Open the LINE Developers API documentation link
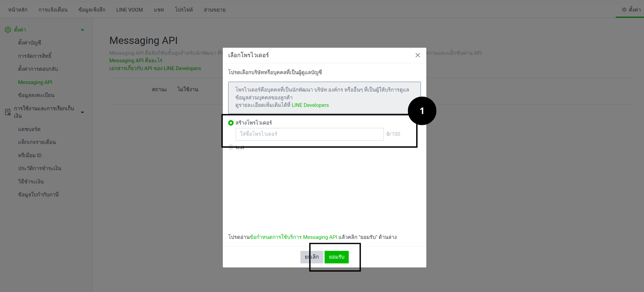Screen dimensions: 644x292 coord(155,68)
